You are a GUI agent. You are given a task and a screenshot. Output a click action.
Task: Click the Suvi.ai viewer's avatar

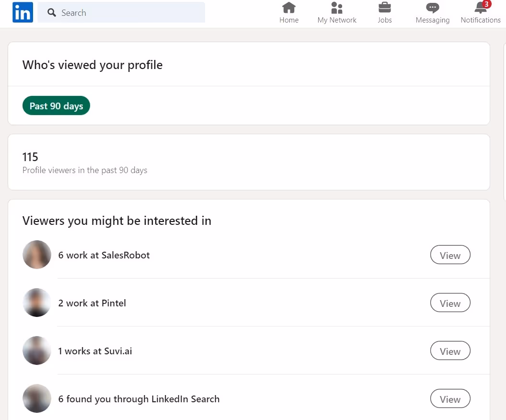pyautogui.click(x=36, y=350)
